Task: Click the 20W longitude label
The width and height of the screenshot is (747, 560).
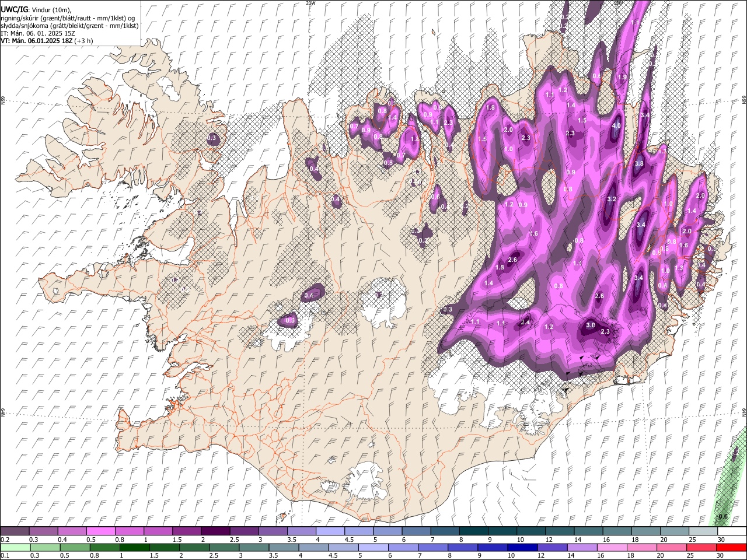Action: (x=310, y=3)
